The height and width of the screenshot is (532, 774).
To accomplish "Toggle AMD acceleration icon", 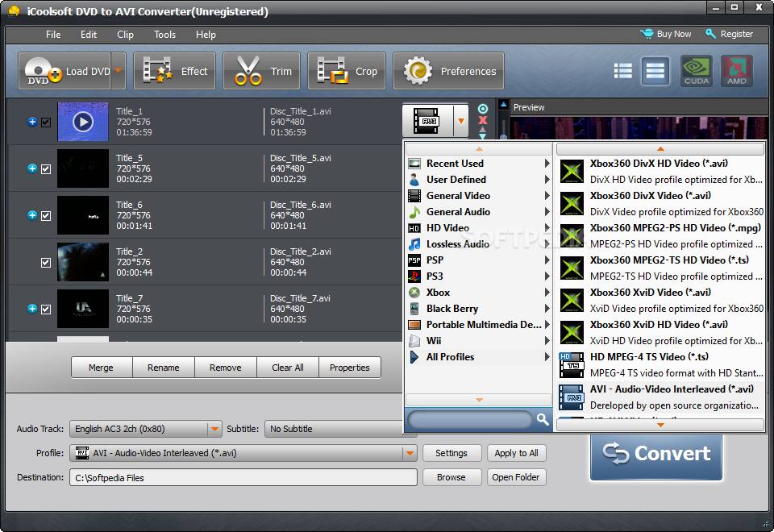I will (737, 71).
